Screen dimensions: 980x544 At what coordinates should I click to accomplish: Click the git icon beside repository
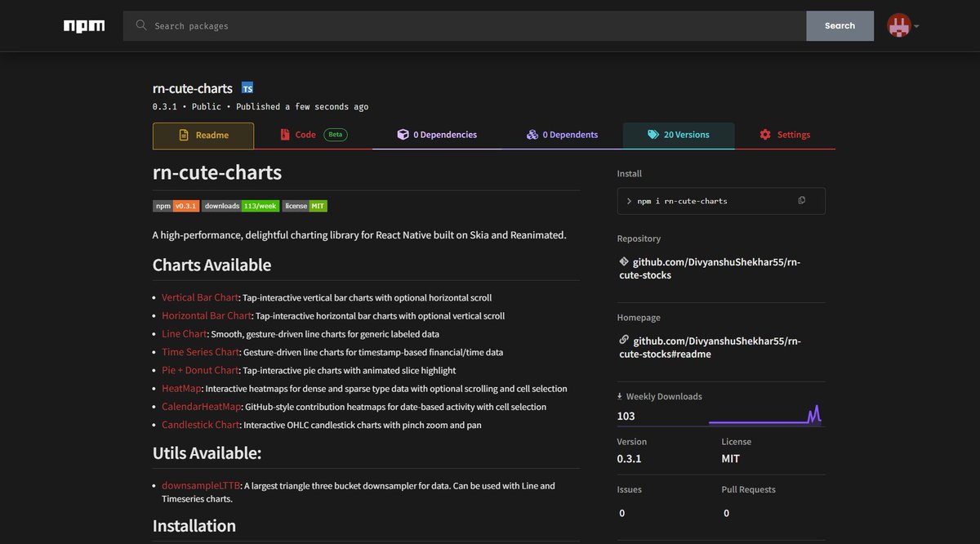tap(624, 261)
